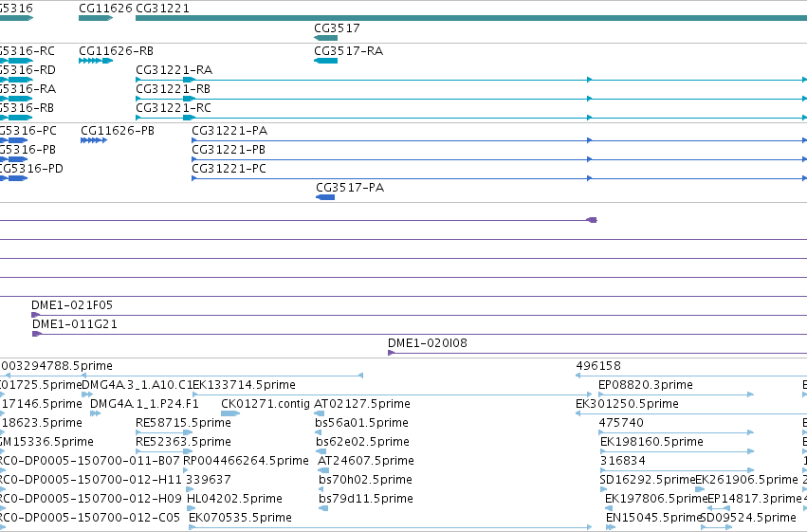Screen dimensions: 807x532
Task: Select EN15045.5prime EST label
Action: [x=654, y=518]
